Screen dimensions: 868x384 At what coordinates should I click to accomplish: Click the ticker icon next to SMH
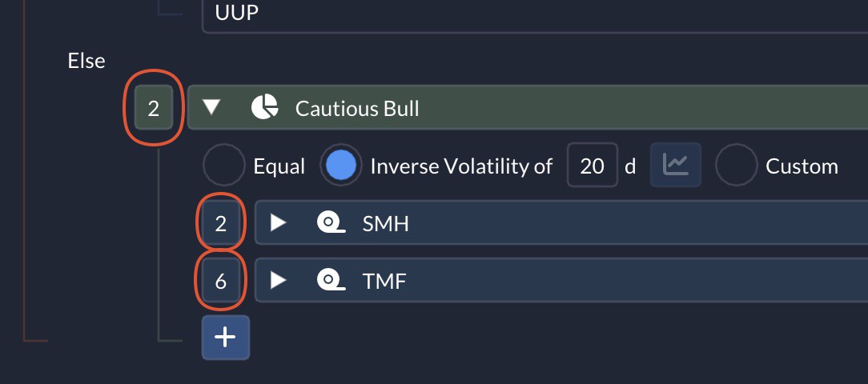pyautogui.click(x=331, y=223)
